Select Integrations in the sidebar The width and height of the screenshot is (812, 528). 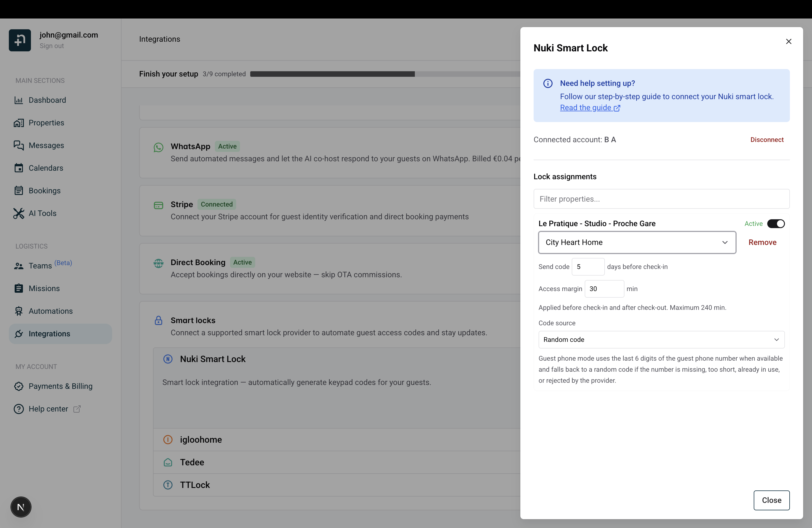pyautogui.click(x=60, y=334)
